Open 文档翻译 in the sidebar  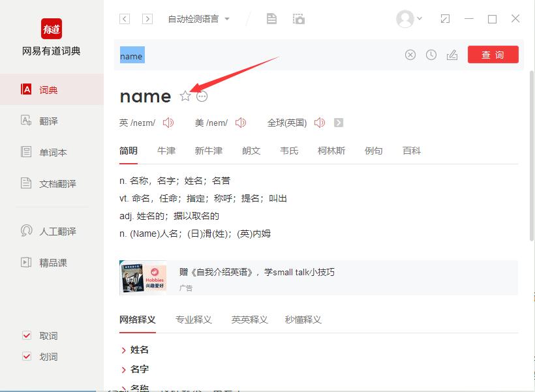tap(52, 183)
